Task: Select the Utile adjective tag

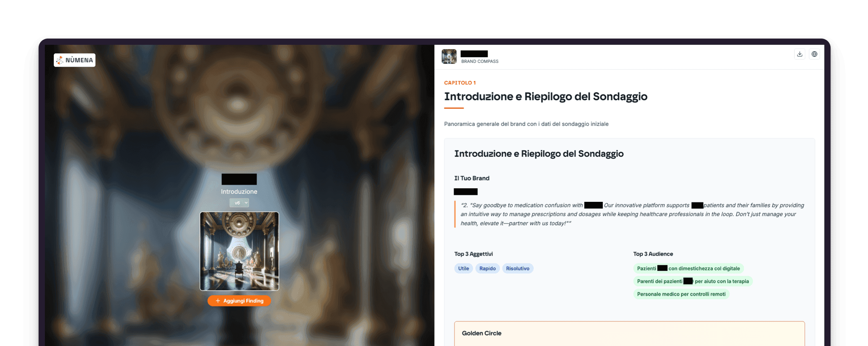Action: pyautogui.click(x=463, y=268)
